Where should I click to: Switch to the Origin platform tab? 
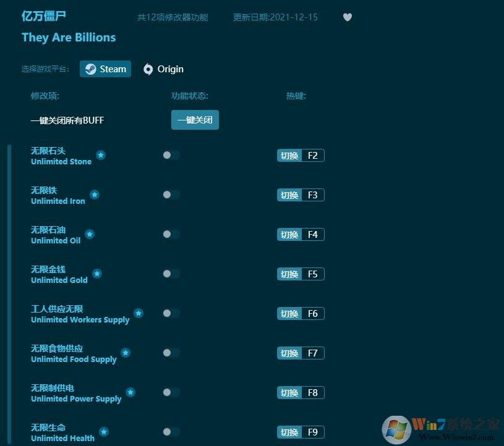(x=163, y=69)
